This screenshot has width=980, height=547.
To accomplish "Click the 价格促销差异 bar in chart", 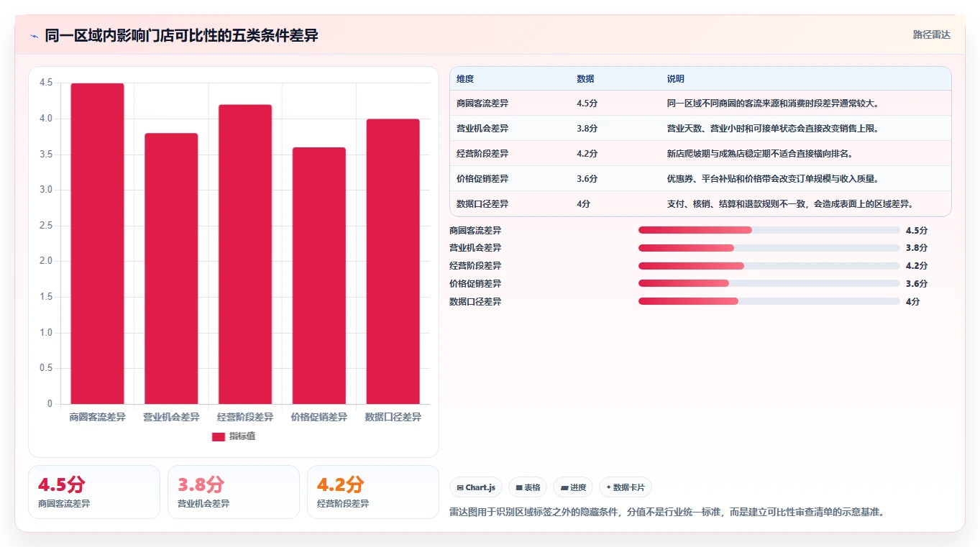I will [319, 276].
